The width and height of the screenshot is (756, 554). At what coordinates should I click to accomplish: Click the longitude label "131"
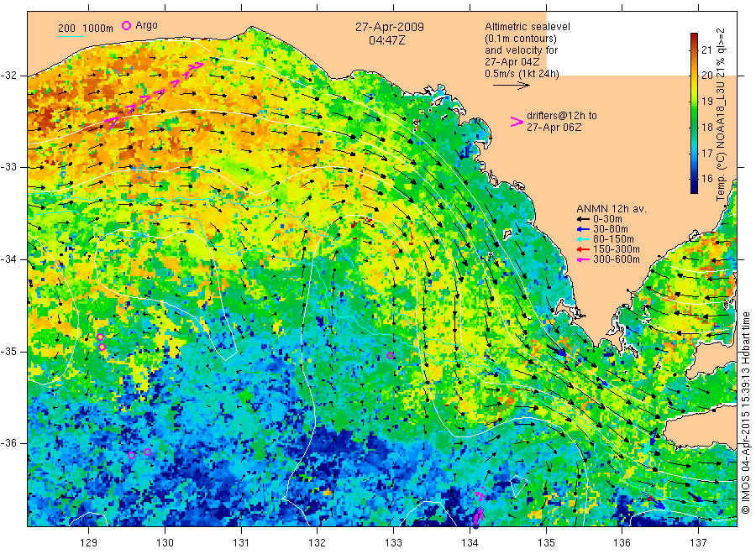[x=241, y=543]
